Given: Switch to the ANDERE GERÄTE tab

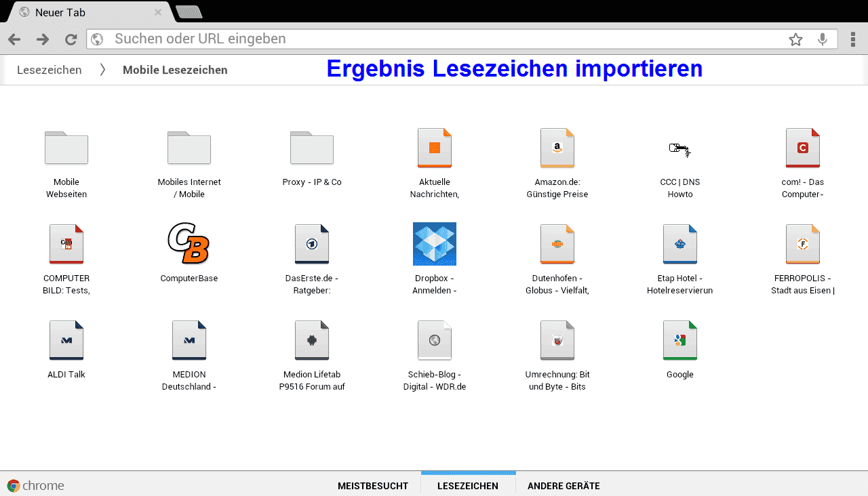Looking at the screenshot, I should [564, 486].
